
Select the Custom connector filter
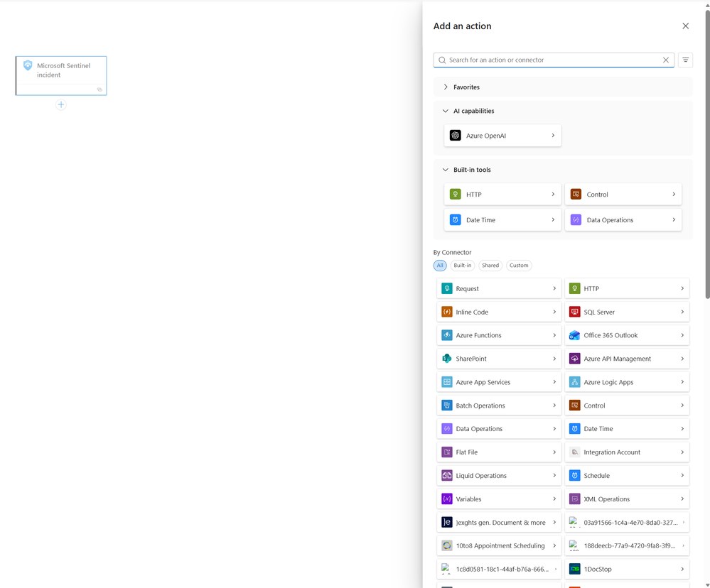point(519,266)
